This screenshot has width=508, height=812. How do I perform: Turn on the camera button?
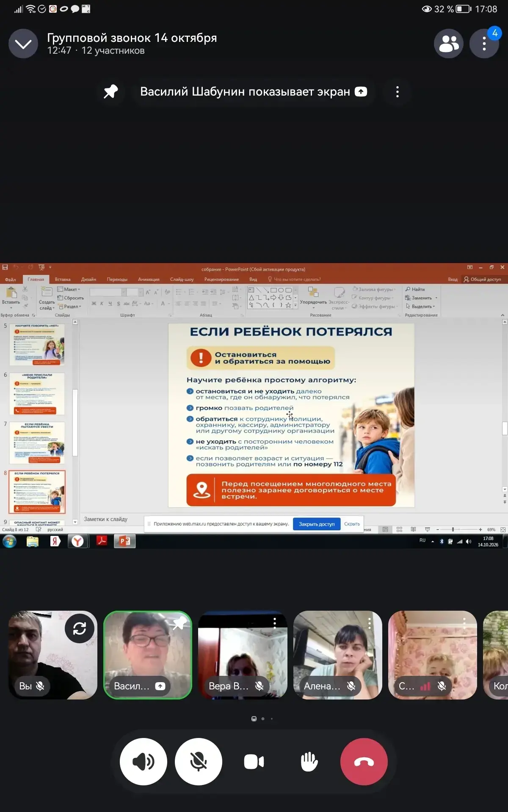click(254, 762)
